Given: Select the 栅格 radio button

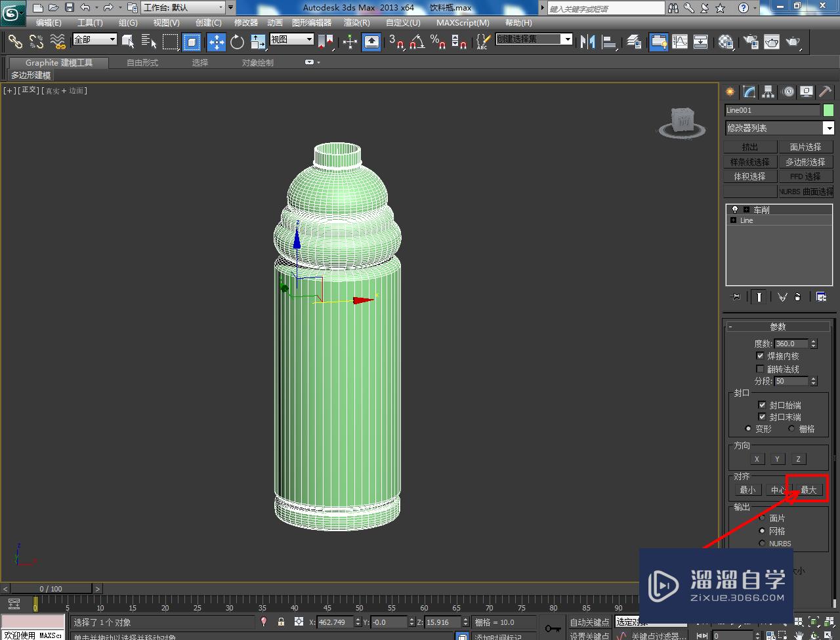Looking at the screenshot, I should pos(791,429).
